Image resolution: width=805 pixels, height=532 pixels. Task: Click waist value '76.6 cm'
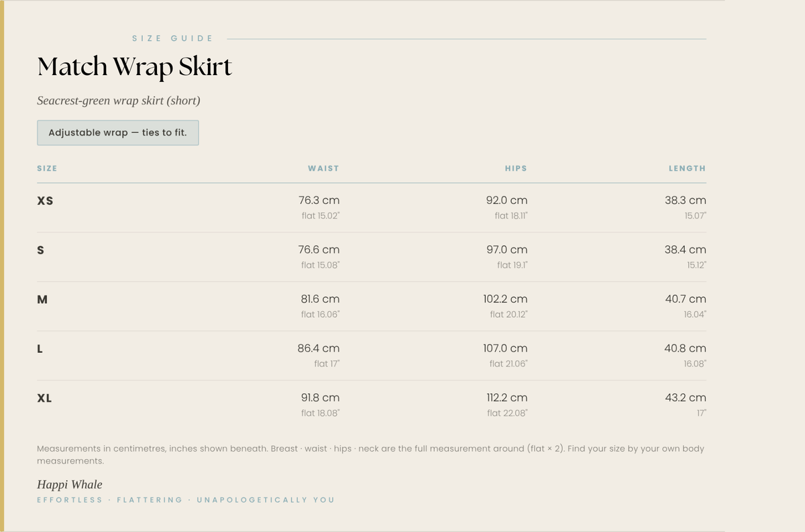pos(319,250)
